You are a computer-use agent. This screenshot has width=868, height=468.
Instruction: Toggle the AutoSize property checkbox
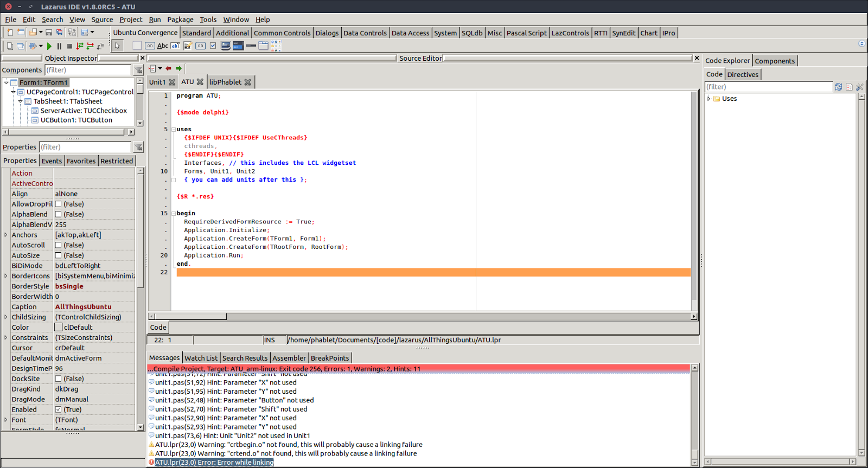[58, 256]
